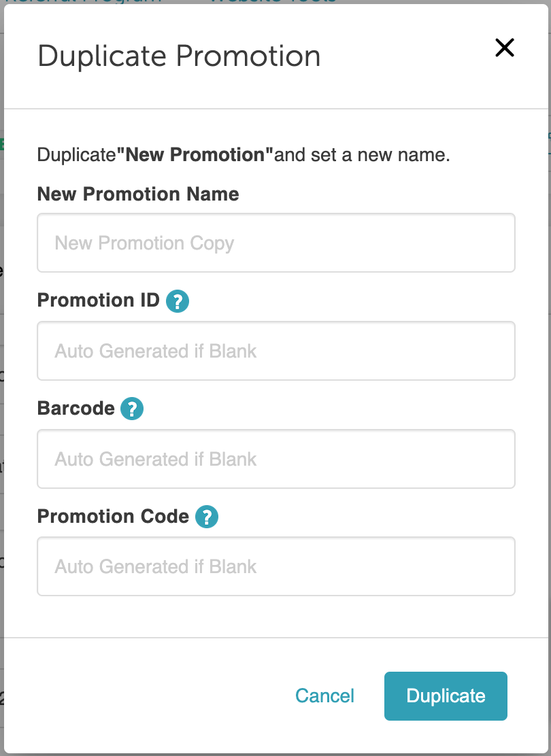Click the Barcode question mark help icon
Viewport: 551px width, 756px height.
tap(132, 409)
